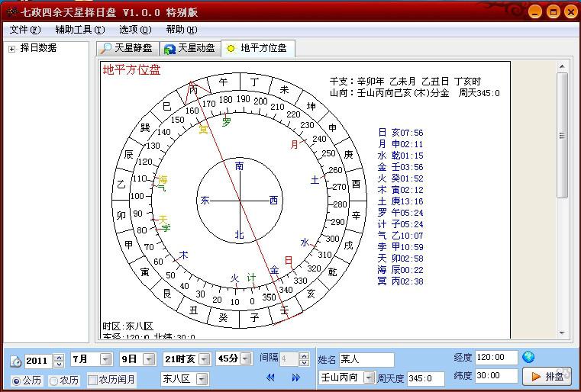Click the 北 label at the compass center
The height and width of the screenshot is (392, 581).
coord(240,235)
